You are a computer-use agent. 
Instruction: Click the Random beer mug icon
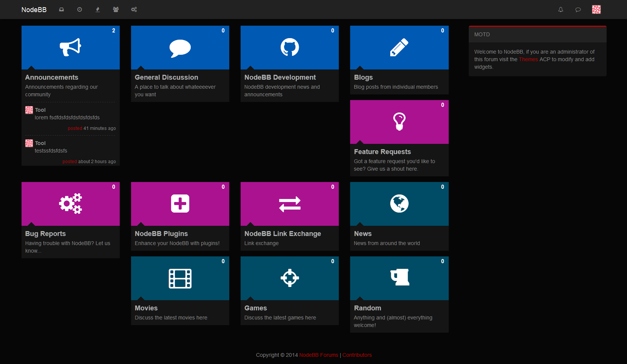(400, 277)
